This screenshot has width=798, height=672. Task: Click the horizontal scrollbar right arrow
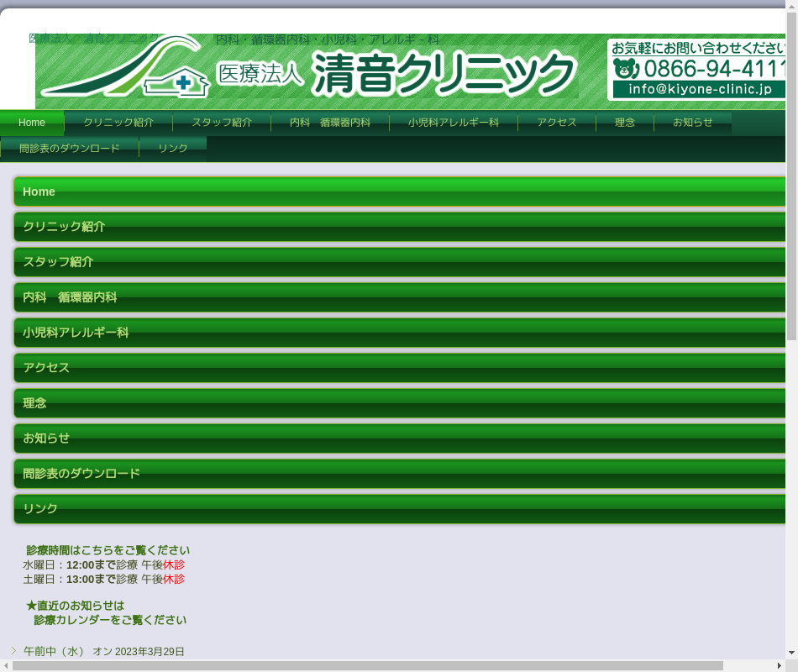[x=779, y=666]
